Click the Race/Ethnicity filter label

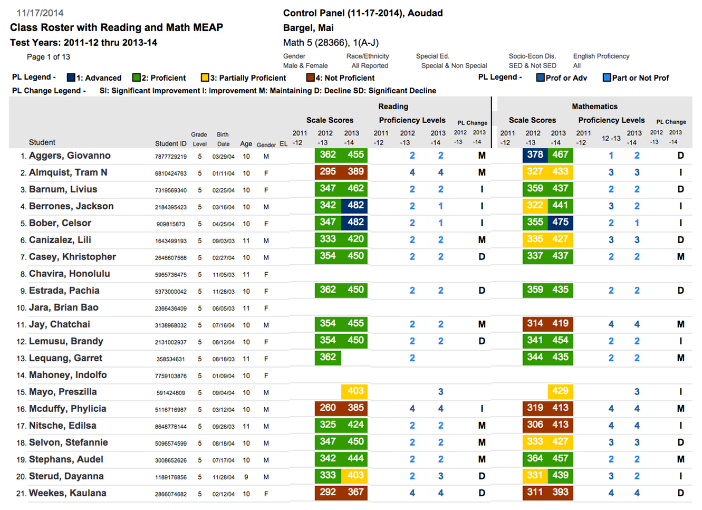(368, 56)
